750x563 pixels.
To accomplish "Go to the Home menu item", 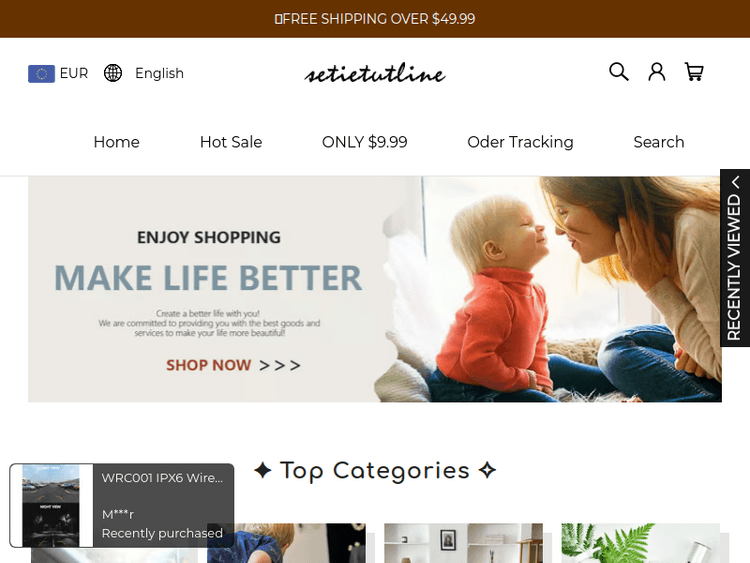I will click(x=117, y=142).
